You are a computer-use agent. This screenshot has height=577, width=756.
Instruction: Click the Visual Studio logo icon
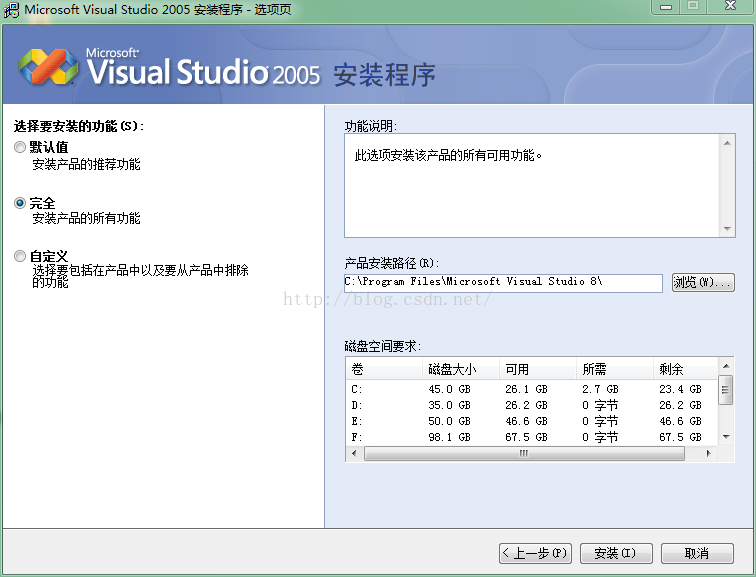pos(48,67)
